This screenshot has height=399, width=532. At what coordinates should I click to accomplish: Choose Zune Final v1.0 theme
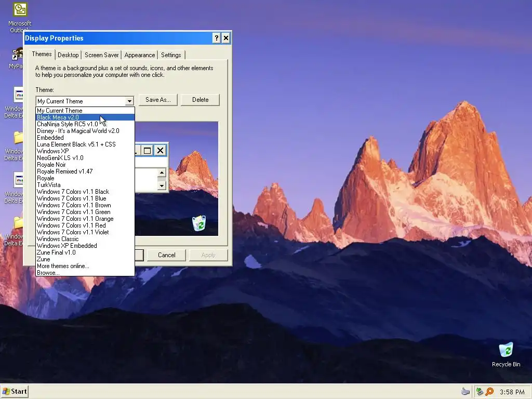click(85, 253)
